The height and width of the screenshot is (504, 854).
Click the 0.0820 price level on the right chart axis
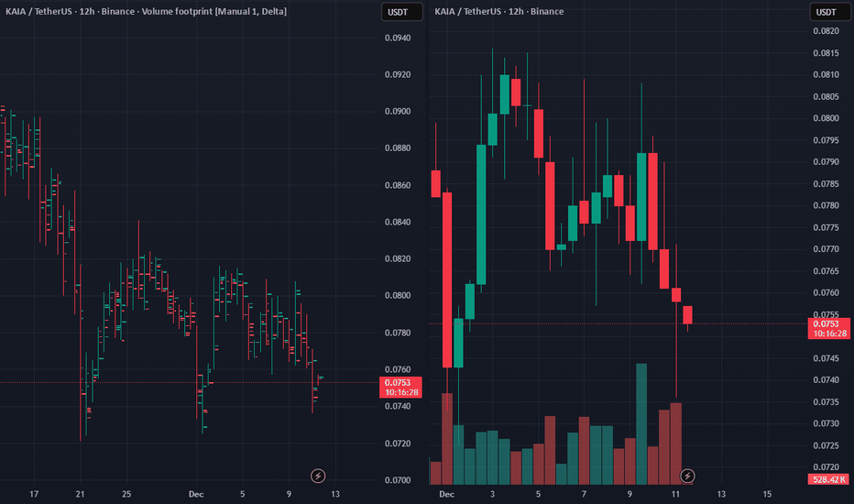(x=827, y=31)
